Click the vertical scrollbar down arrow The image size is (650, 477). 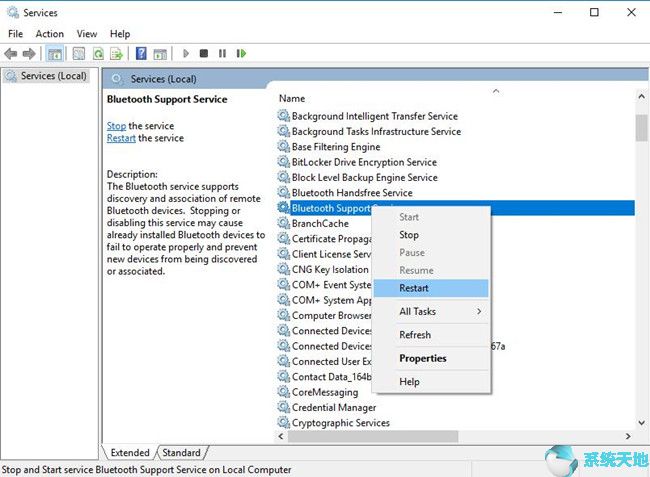pos(641,423)
